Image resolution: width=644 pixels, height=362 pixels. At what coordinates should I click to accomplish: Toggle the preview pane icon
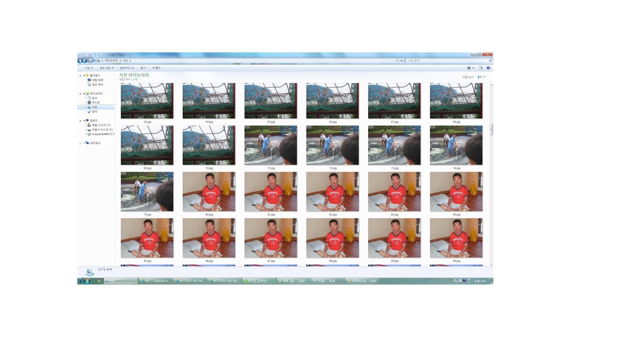coord(481,68)
